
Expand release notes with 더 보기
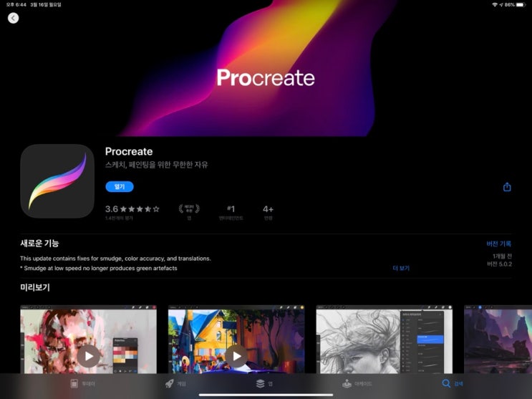(401, 268)
